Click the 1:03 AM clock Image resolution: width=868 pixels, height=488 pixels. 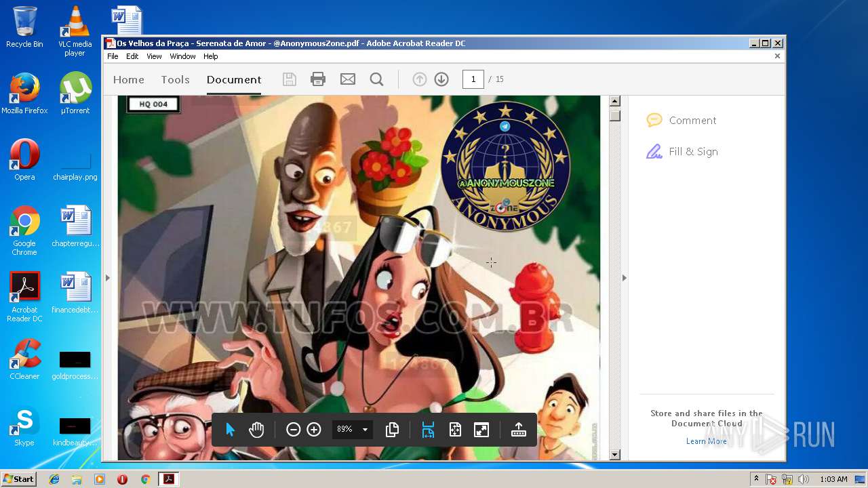[x=833, y=479]
